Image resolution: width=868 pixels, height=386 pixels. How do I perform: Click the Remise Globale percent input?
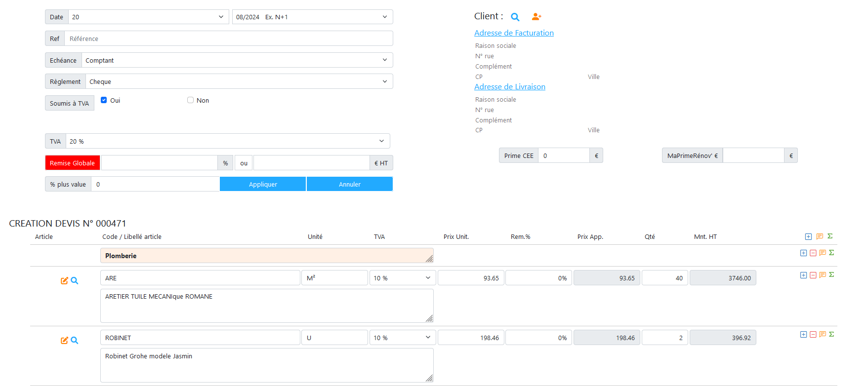click(x=159, y=163)
